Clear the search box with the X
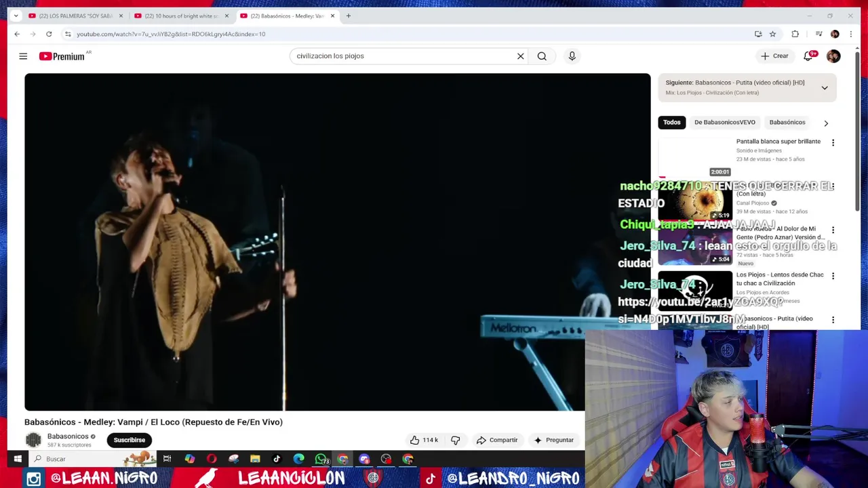This screenshot has width=868, height=488. tap(521, 56)
